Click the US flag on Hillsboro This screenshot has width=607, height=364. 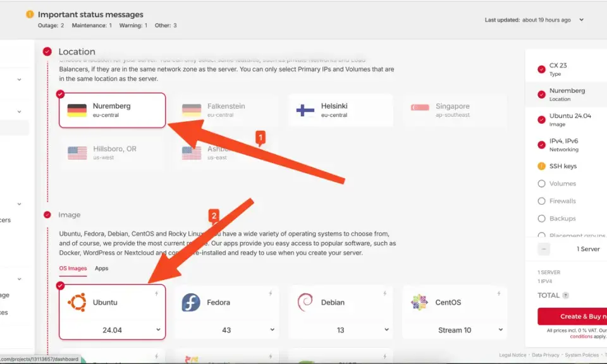point(77,153)
